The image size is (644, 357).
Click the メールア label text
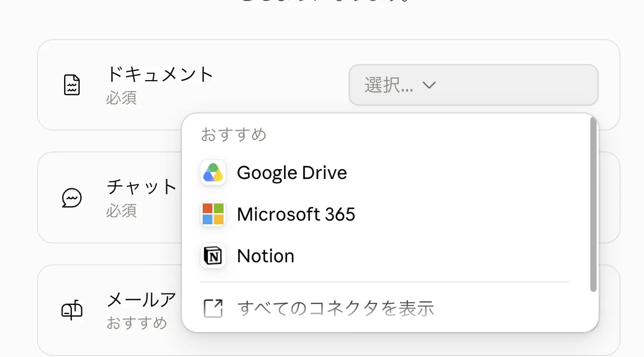[142, 300]
